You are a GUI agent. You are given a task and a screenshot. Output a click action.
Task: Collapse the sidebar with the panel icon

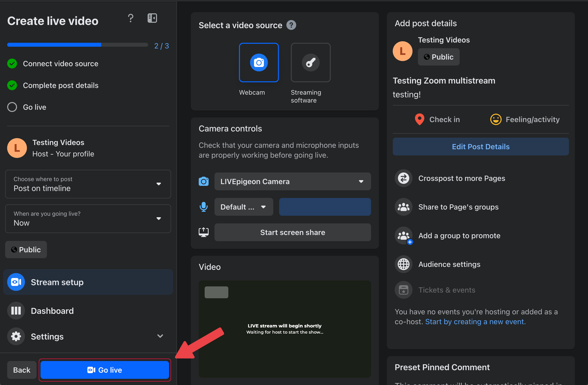tap(152, 18)
